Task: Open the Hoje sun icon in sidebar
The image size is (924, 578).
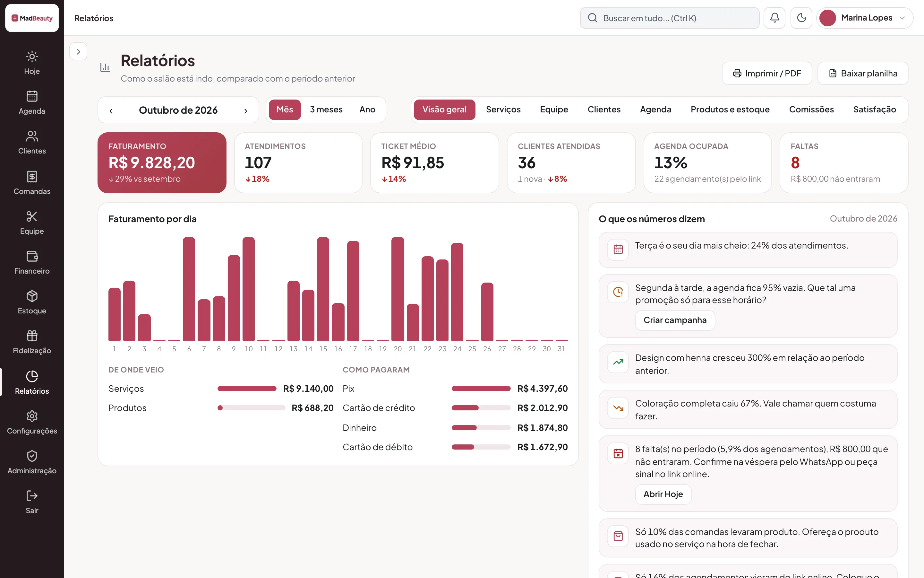Action: click(x=32, y=57)
